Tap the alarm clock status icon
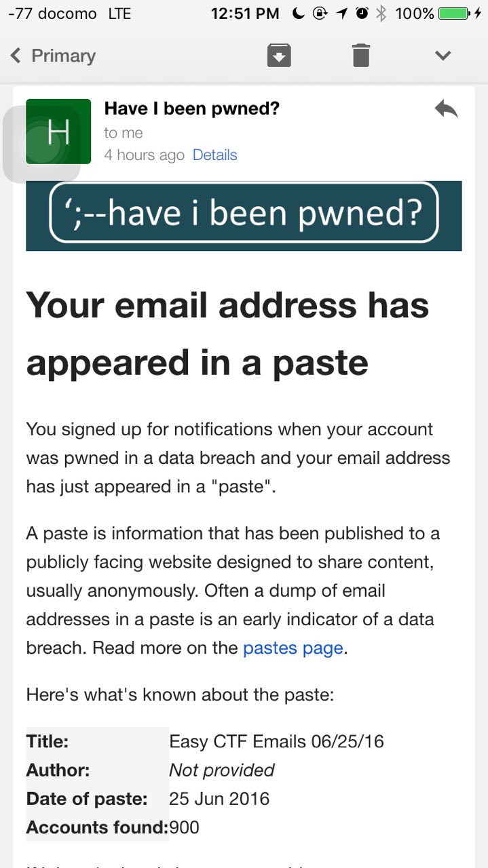 362,13
